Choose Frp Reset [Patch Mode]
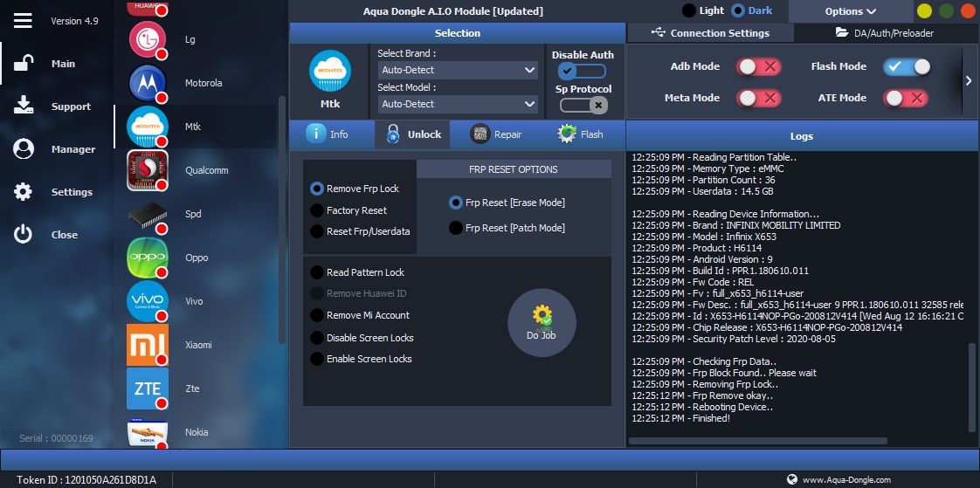Image resolution: width=980 pixels, height=488 pixels. tap(507, 228)
